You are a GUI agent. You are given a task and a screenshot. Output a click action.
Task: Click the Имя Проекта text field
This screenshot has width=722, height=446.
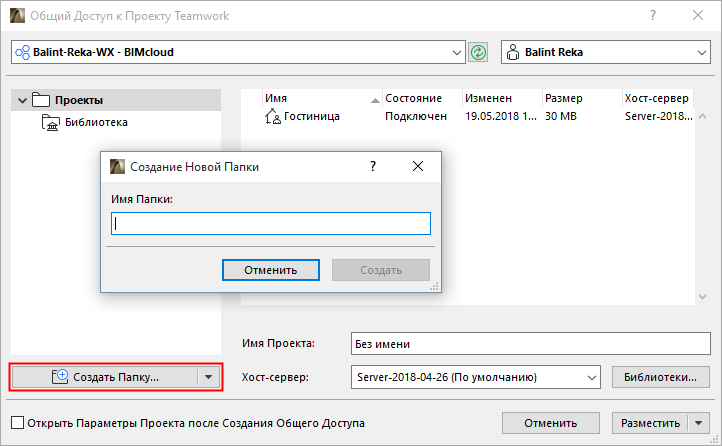pyautogui.click(x=530, y=344)
